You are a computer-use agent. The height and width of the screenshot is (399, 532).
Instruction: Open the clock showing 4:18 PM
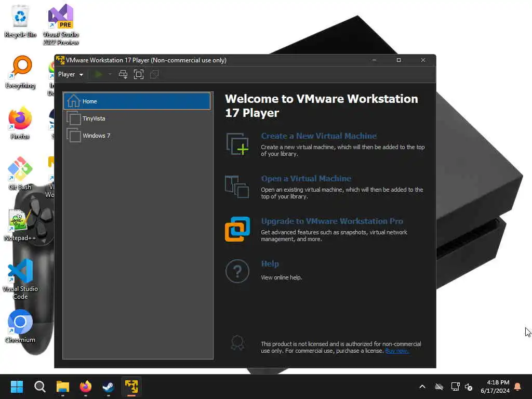(495, 387)
